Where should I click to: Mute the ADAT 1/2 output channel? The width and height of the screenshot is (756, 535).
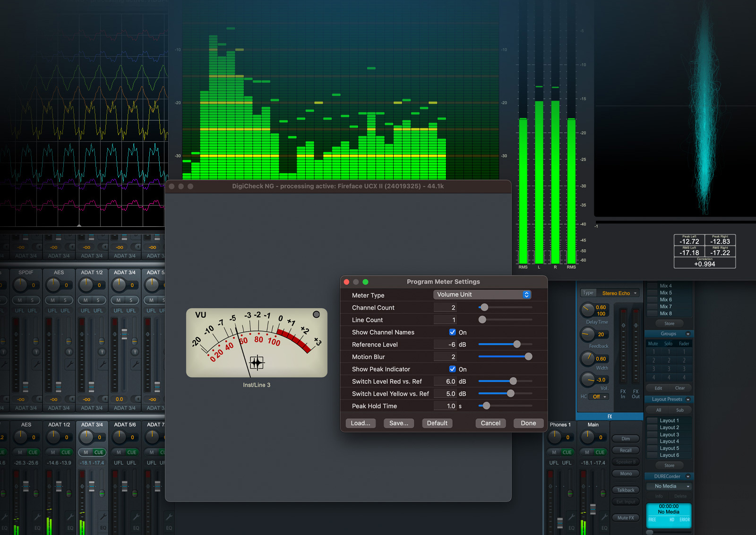[x=53, y=452]
